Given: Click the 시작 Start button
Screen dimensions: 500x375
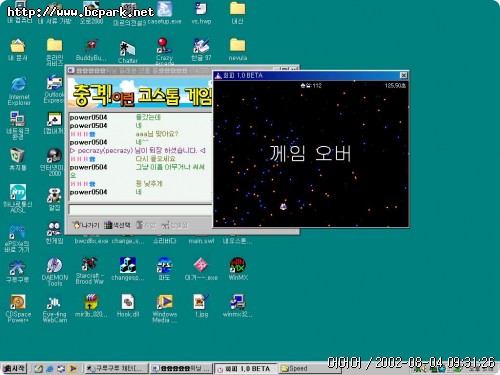Looking at the screenshot, I should [x=14, y=369].
